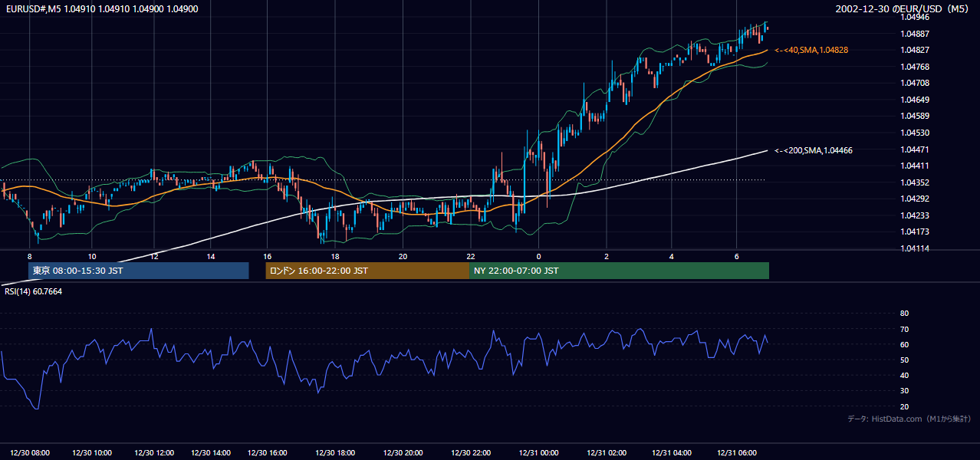This screenshot has width=980, height=460.
Task: Click RSI scale value 40
Action: click(x=904, y=376)
